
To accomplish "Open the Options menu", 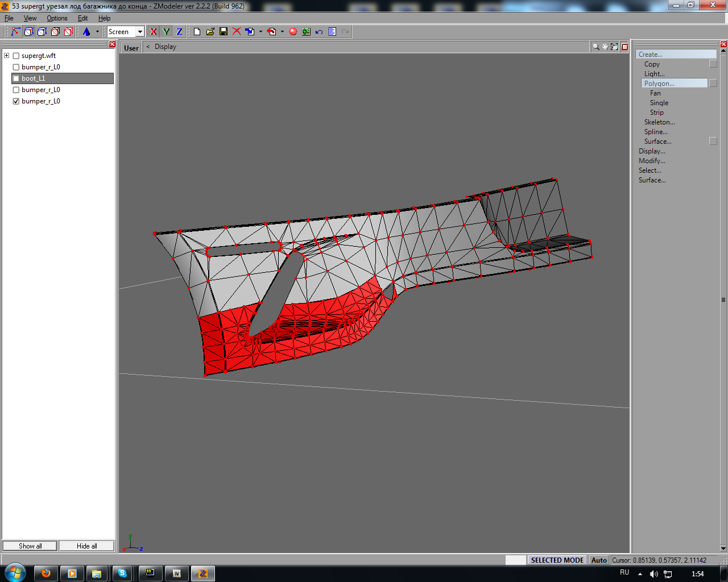I will 57,18.
